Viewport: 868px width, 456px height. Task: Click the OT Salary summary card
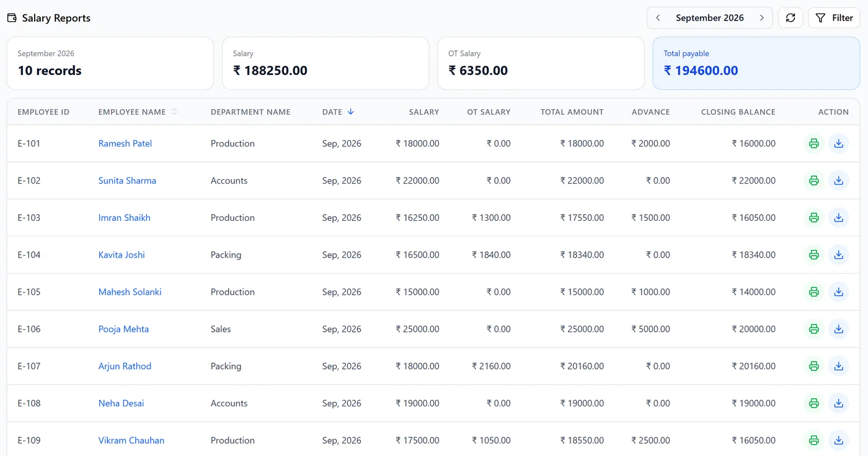point(541,63)
